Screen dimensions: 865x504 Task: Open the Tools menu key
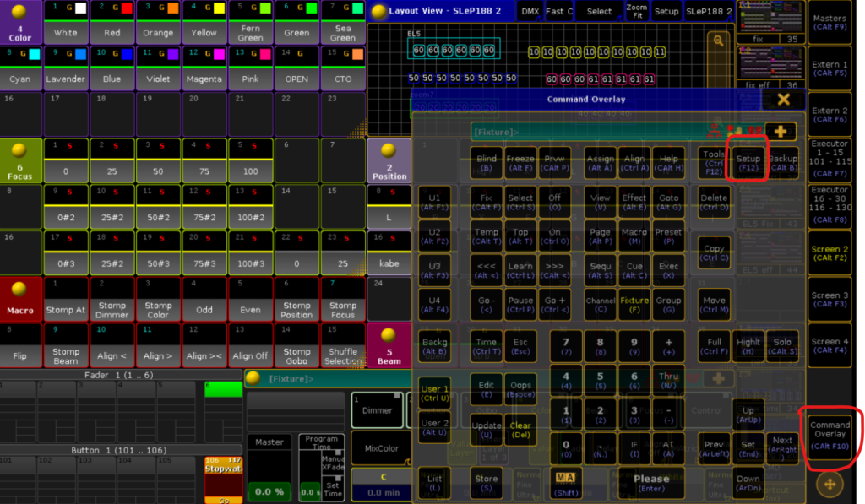tap(714, 163)
